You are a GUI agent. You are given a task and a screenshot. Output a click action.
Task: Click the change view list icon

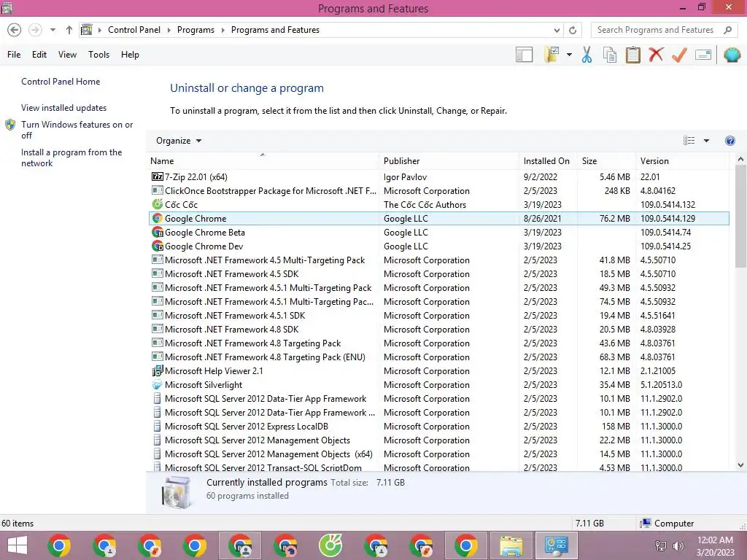(689, 141)
